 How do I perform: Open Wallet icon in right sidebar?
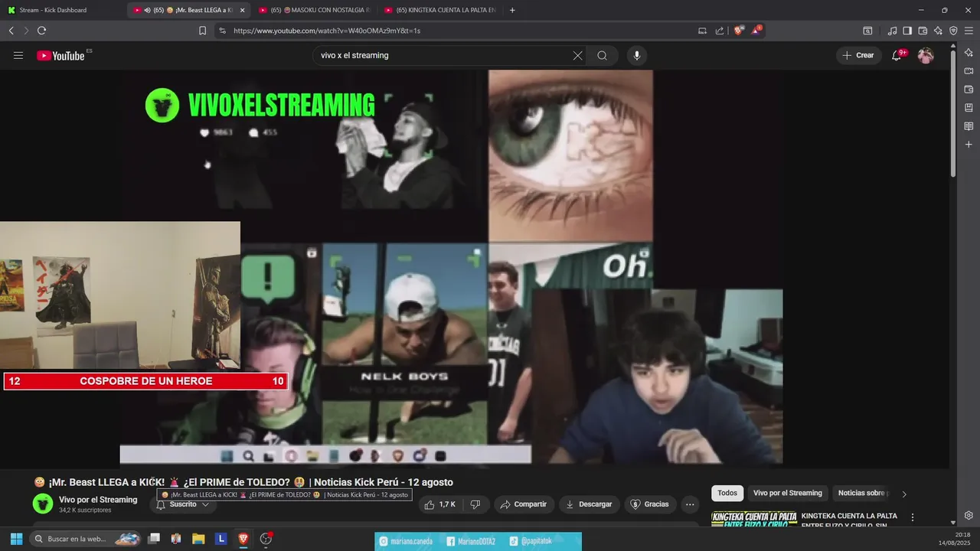tap(969, 90)
